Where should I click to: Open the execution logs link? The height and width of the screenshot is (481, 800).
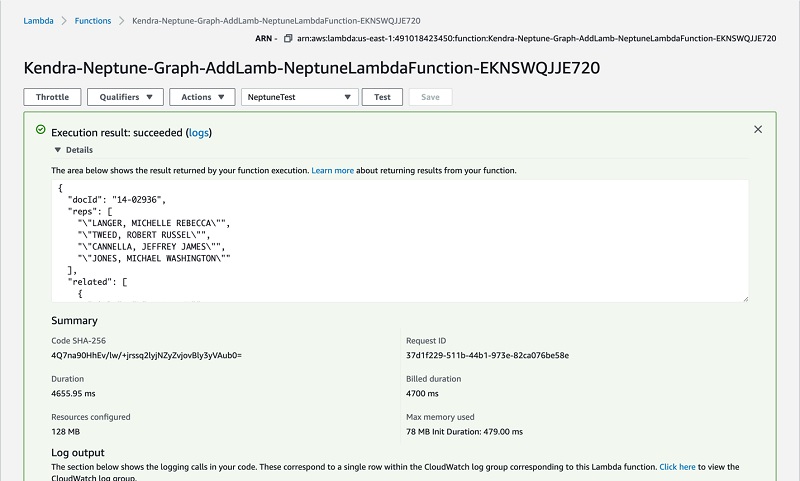pyautogui.click(x=198, y=133)
